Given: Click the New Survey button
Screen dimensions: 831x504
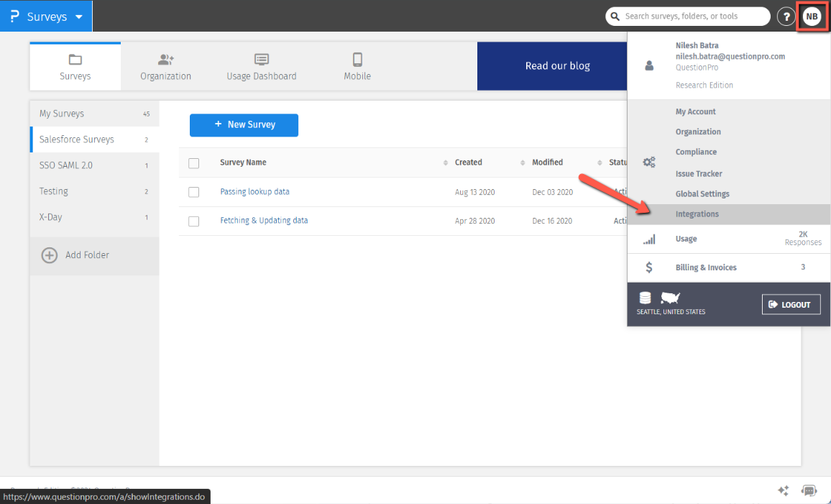Looking at the screenshot, I should coord(244,125).
